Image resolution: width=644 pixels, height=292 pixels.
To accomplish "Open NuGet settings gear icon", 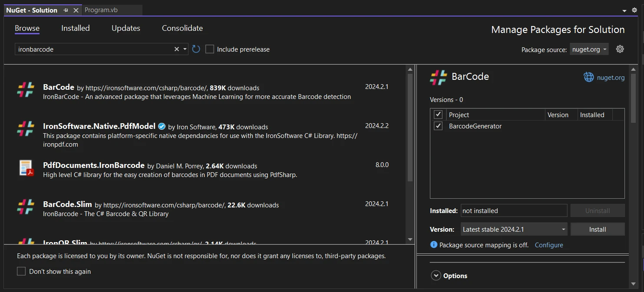I will click(x=620, y=49).
